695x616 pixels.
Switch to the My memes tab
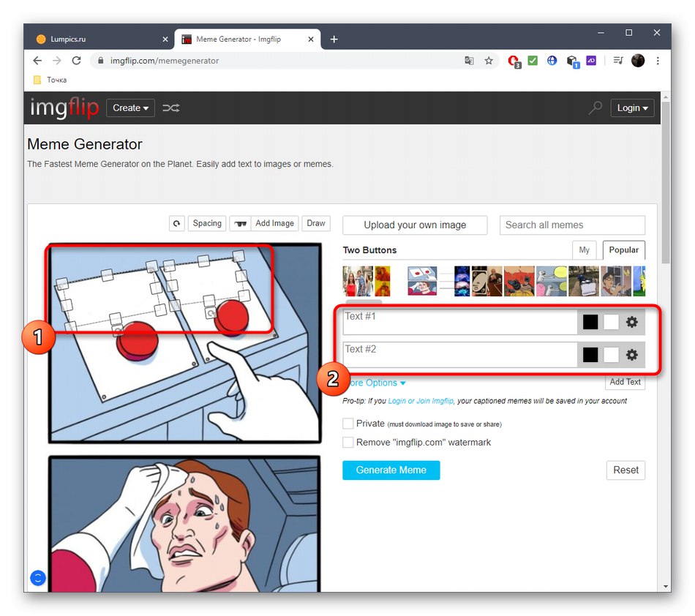pos(585,250)
